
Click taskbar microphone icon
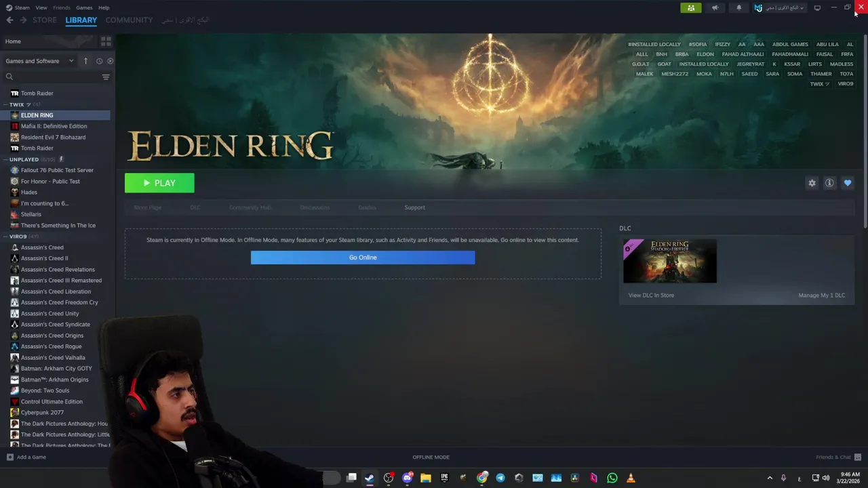(x=783, y=478)
